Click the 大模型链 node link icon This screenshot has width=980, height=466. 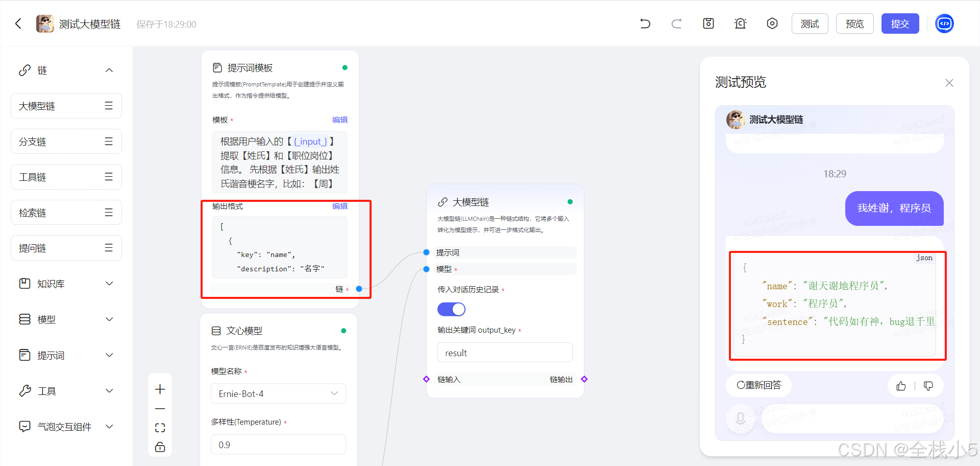[443, 202]
